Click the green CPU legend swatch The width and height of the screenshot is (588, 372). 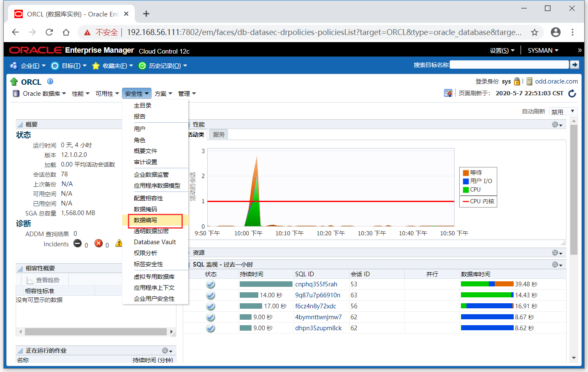tap(466, 190)
